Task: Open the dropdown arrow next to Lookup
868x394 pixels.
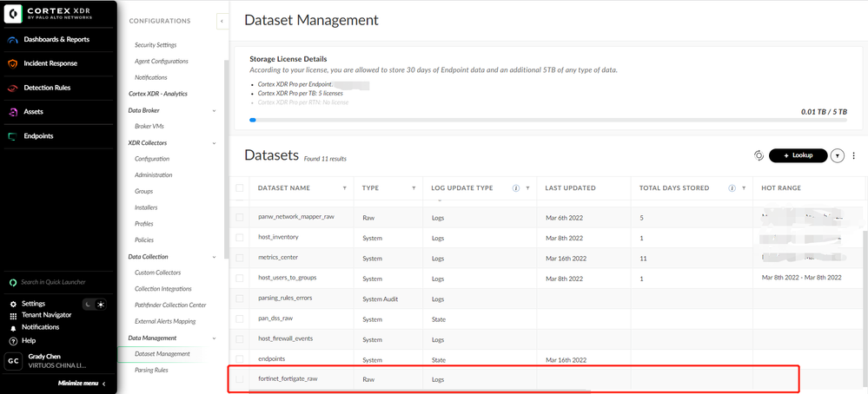Action: pyautogui.click(x=837, y=156)
